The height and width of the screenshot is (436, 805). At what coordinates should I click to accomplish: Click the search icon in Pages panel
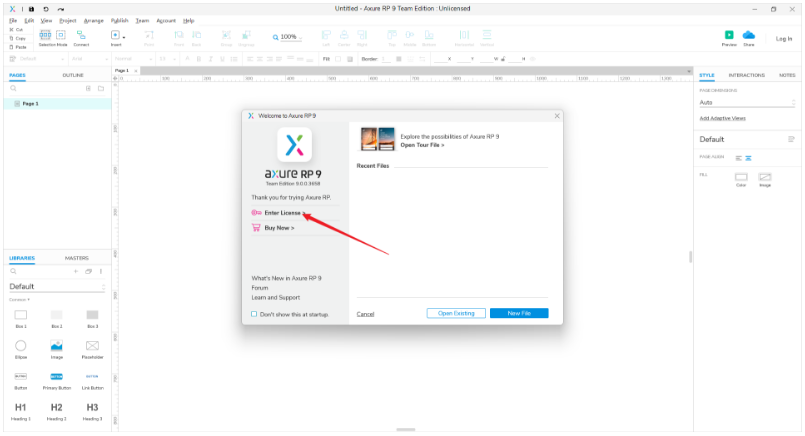tap(13, 88)
